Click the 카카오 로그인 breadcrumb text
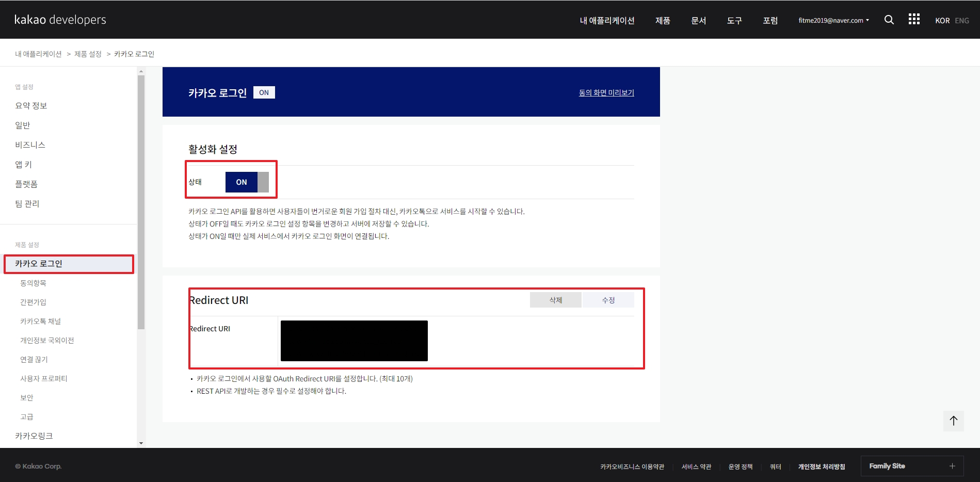Image resolution: width=980 pixels, height=482 pixels. click(x=134, y=54)
